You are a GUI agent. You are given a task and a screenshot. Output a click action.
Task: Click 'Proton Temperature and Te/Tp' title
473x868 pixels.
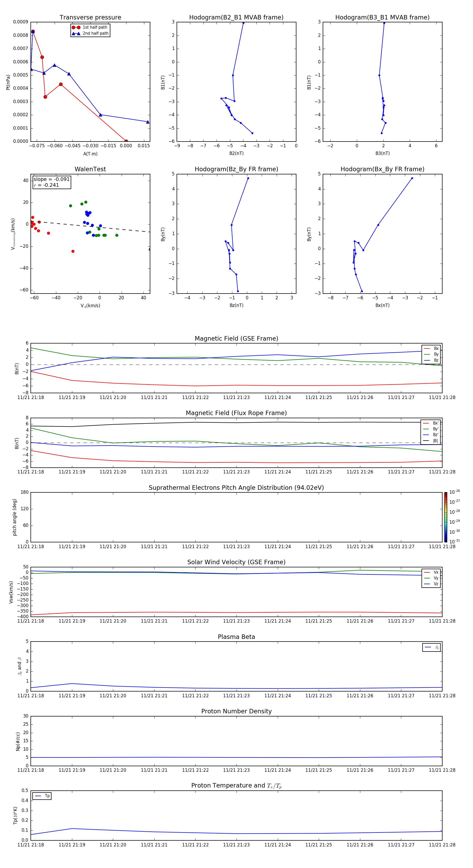236,786
